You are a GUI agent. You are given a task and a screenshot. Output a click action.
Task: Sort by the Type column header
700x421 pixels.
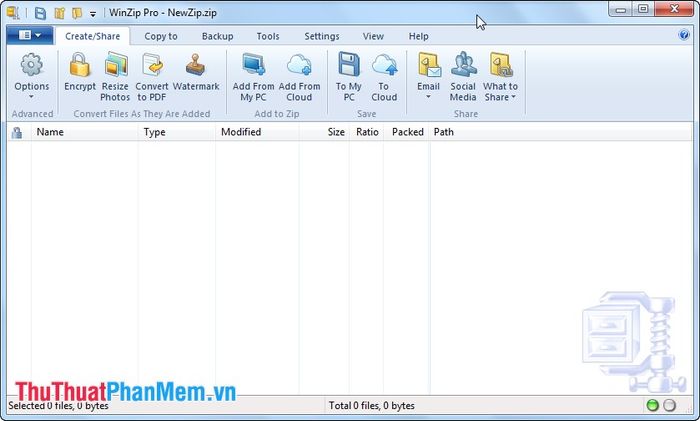177,132
